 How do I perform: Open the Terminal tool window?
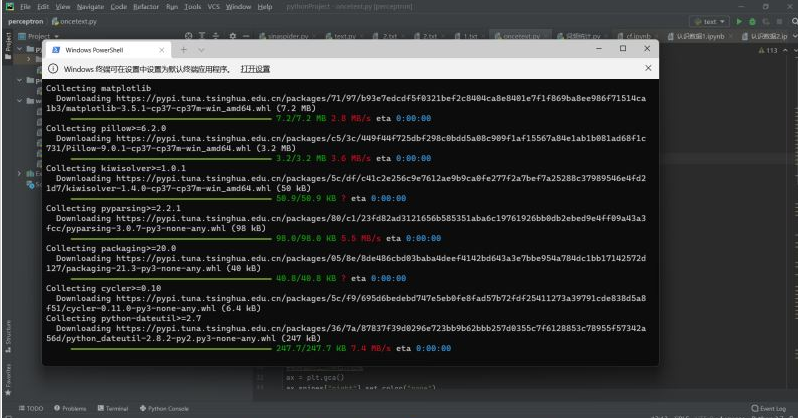click(113, 408)
